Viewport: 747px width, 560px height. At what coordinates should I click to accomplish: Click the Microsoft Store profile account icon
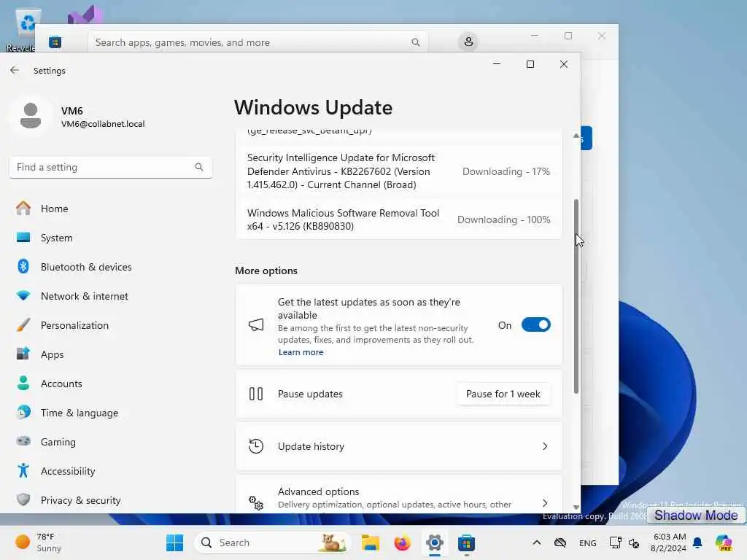468,42
